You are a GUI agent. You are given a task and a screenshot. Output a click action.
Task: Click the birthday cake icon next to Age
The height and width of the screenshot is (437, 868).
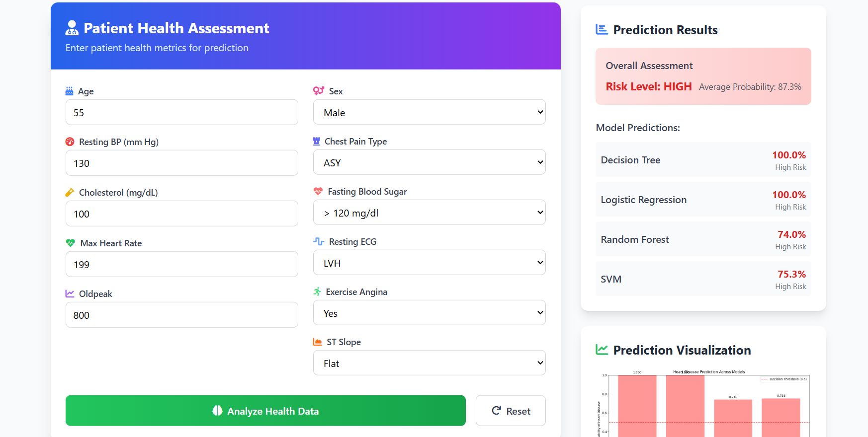coord(70,91)
